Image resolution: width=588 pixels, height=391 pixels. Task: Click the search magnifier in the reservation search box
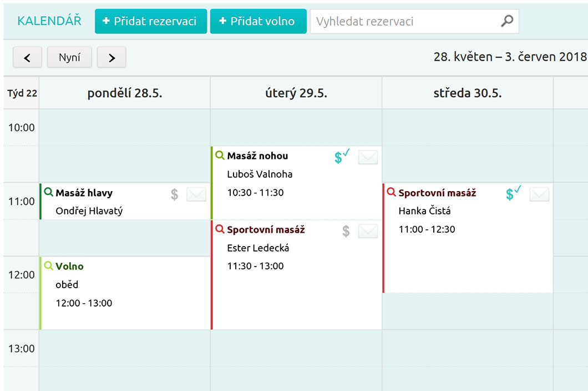(507, 21)
